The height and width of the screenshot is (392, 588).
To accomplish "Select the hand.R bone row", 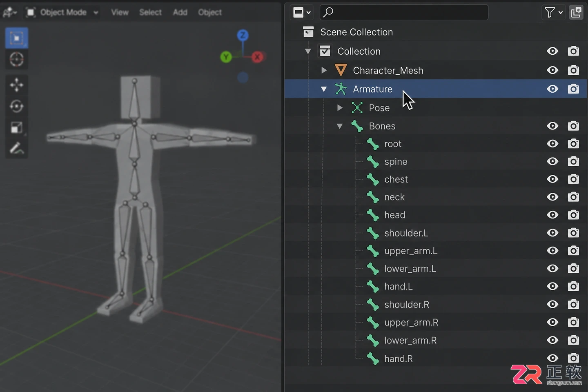I will 436,359.
